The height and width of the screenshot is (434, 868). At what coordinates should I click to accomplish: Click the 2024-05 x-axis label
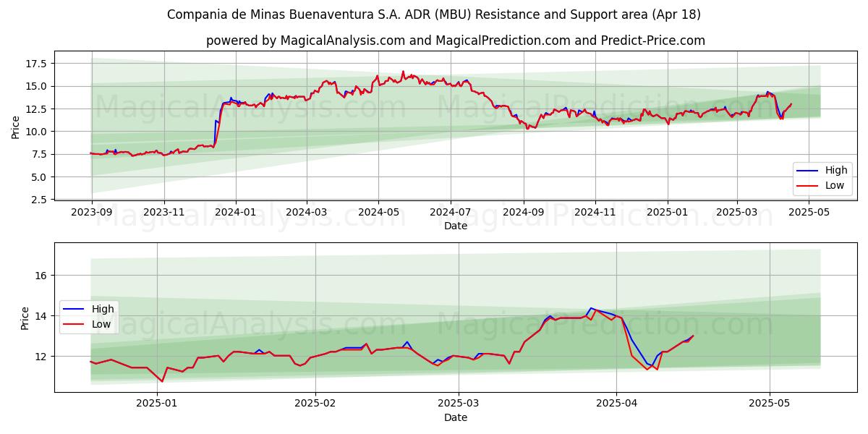coord(378,213)
